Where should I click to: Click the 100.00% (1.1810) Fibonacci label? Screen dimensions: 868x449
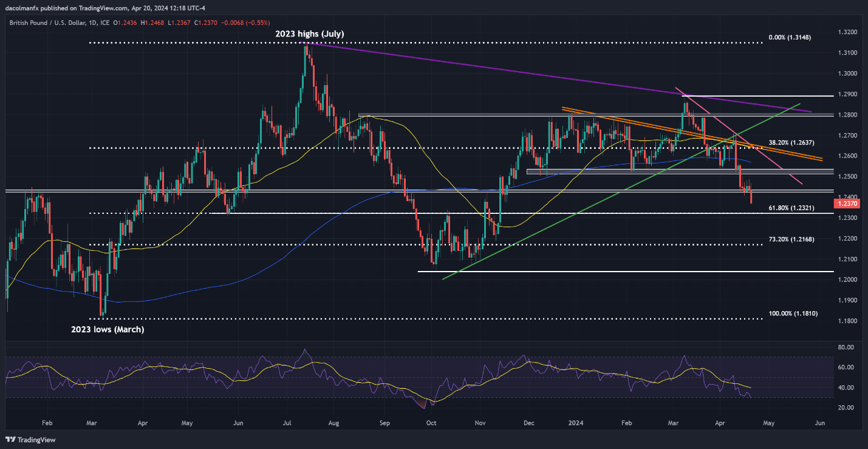[x=790, y=313]
